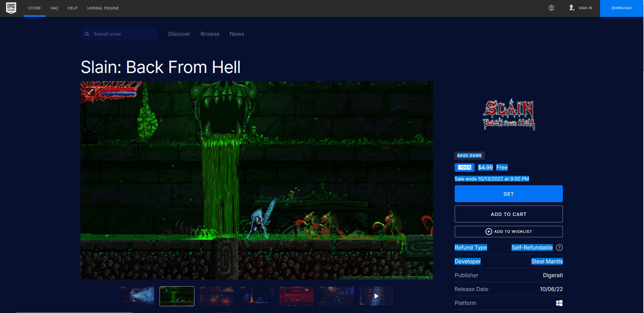Open the language globe selector
644x313 pixels.
coord(551,8)
